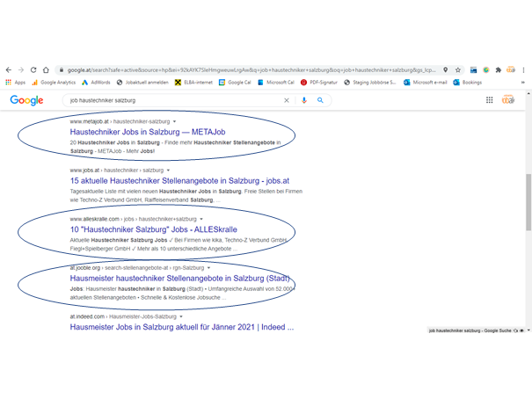This screenshot has height=399, width=532.
Task: Click the at.jooble.org breadcrumb URL
Action: tap(137, 268)
